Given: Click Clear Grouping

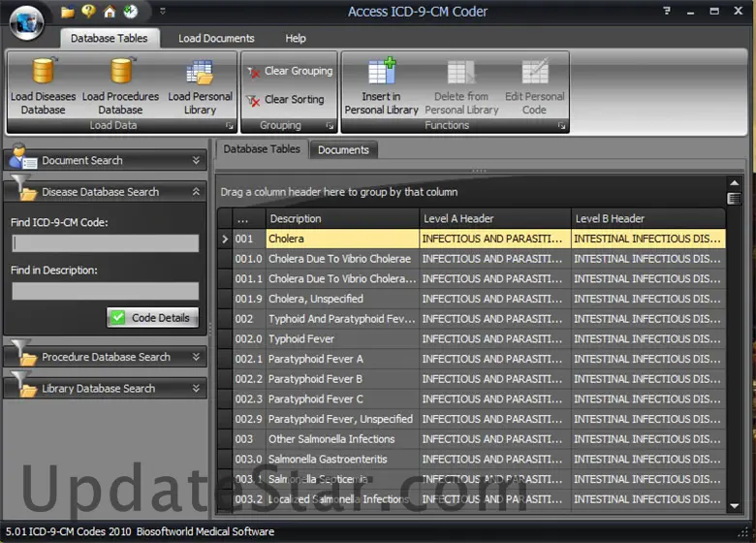Looking at the screenshot, I should pos(290,72).
